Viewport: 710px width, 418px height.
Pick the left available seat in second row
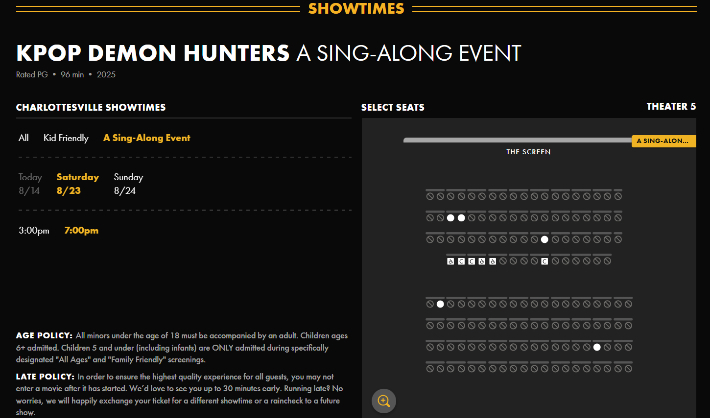pos(450,217)
